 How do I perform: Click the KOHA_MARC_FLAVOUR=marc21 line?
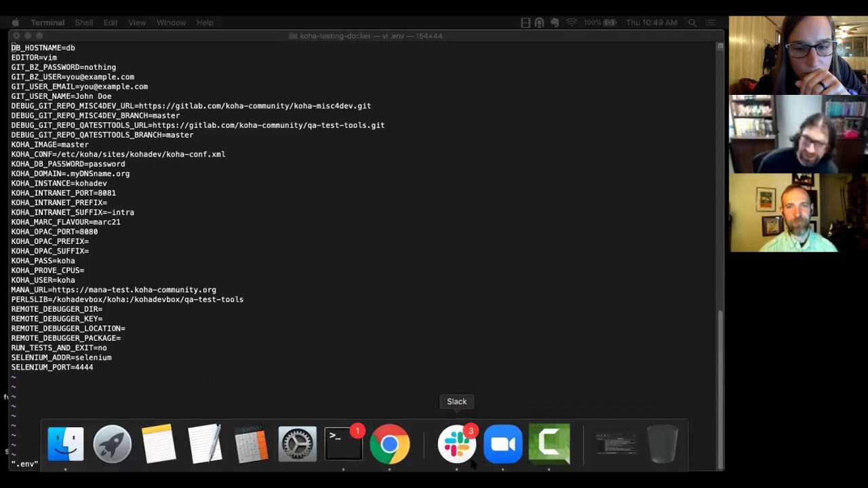[66, 222]
